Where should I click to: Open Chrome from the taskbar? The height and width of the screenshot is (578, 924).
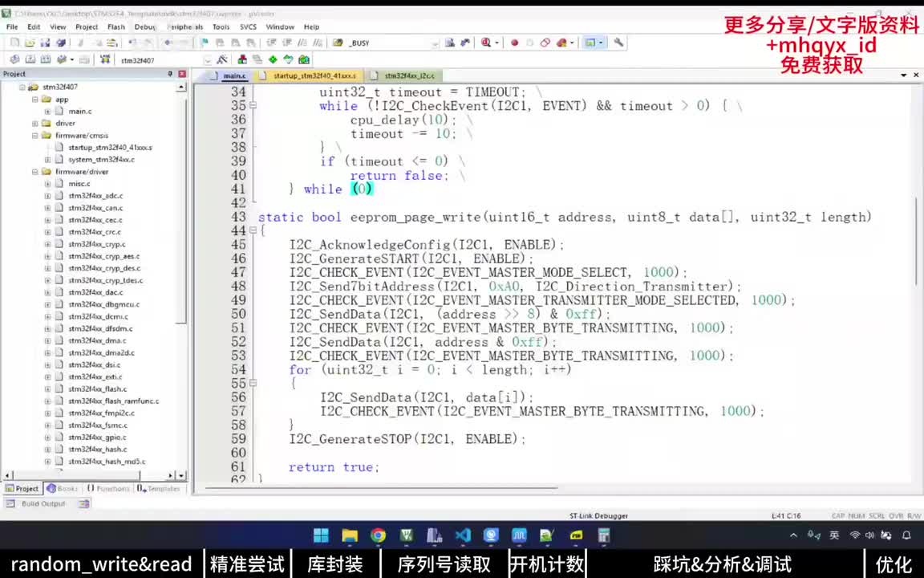(x=379, y=535)
